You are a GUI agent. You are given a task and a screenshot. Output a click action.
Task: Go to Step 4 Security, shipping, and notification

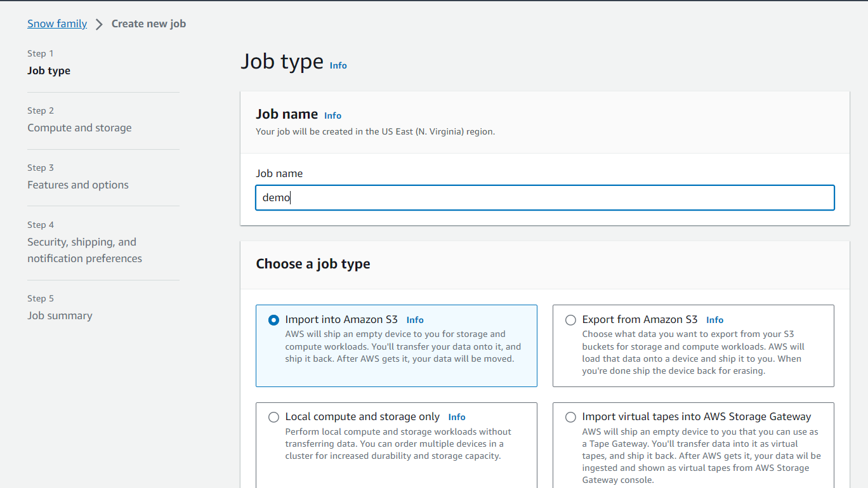[x=84, y=251]
